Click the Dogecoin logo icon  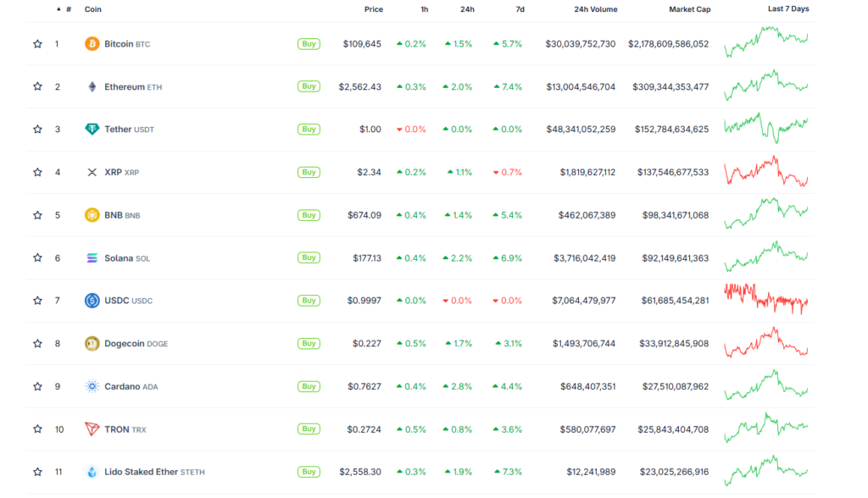point(92,344)
